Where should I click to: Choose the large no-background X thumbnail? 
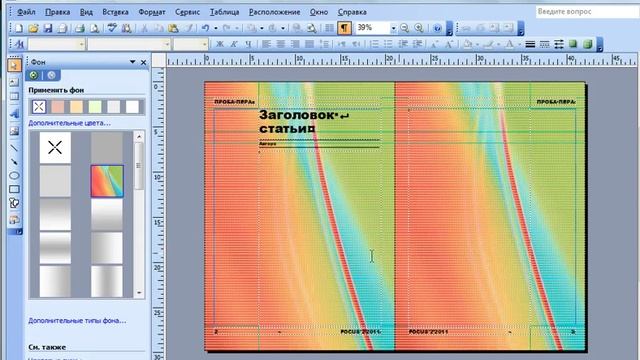55,147
